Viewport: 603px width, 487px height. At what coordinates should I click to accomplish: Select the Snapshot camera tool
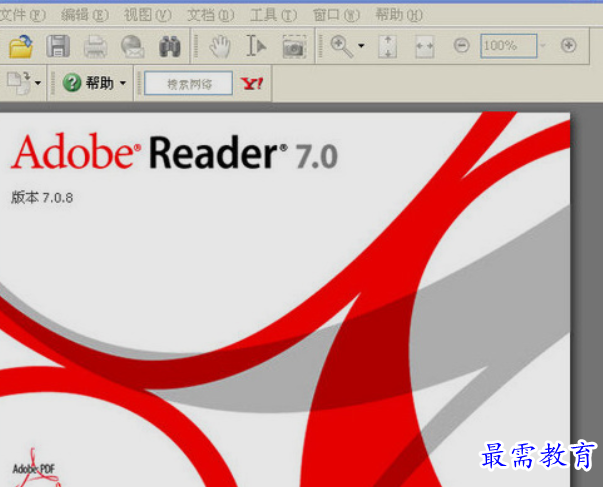294,47
